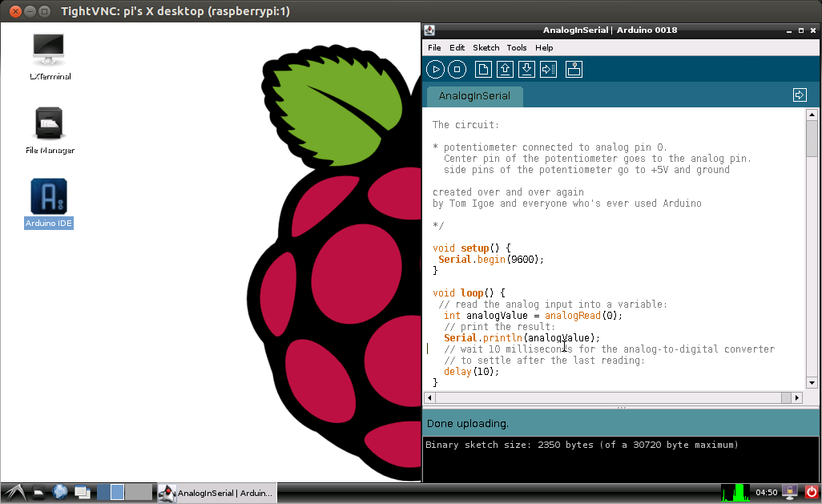Click the Verify (play) toolbar button
Screen dimensions: 822x504
435,70
